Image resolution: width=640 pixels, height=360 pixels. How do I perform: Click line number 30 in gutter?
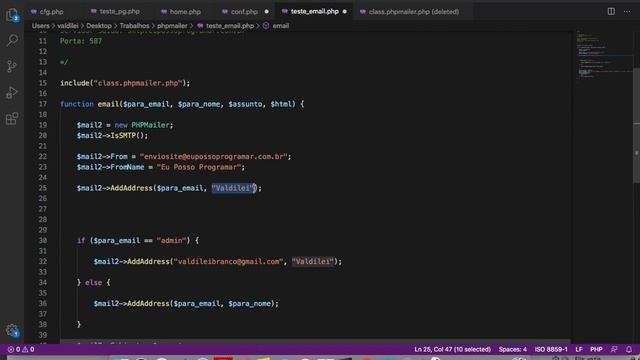42,241
